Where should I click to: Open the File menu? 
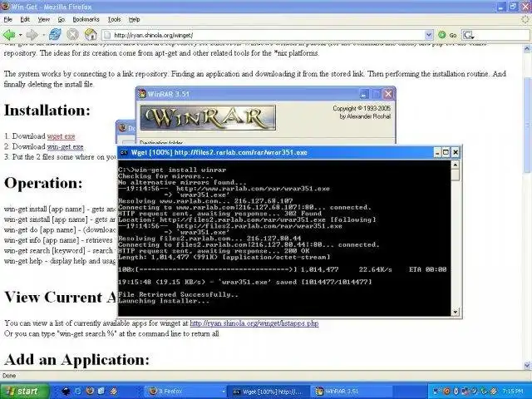[x=7, y=20]
